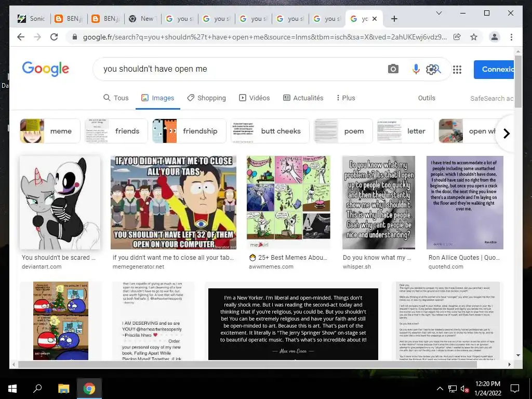Viewport: 532px width, 399px height.
Task: Open File Explorer from the taskbar
Action: point(63,389)
